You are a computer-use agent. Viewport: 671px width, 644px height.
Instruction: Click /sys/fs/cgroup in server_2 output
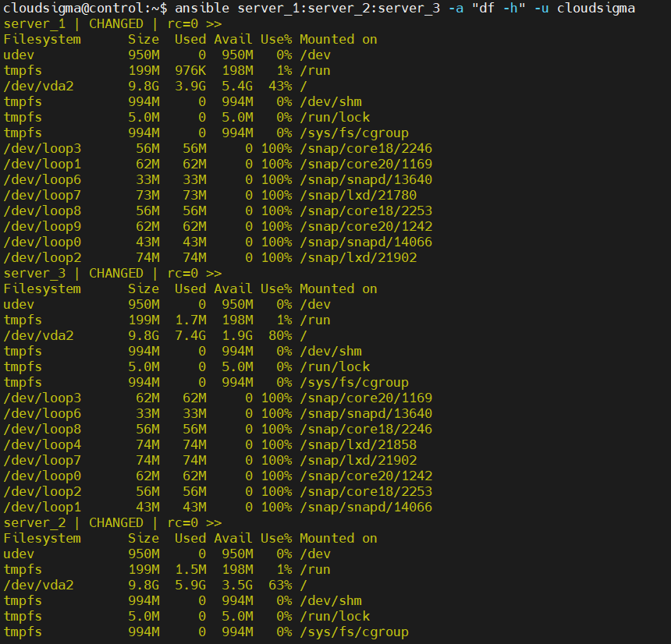[354, 632]
